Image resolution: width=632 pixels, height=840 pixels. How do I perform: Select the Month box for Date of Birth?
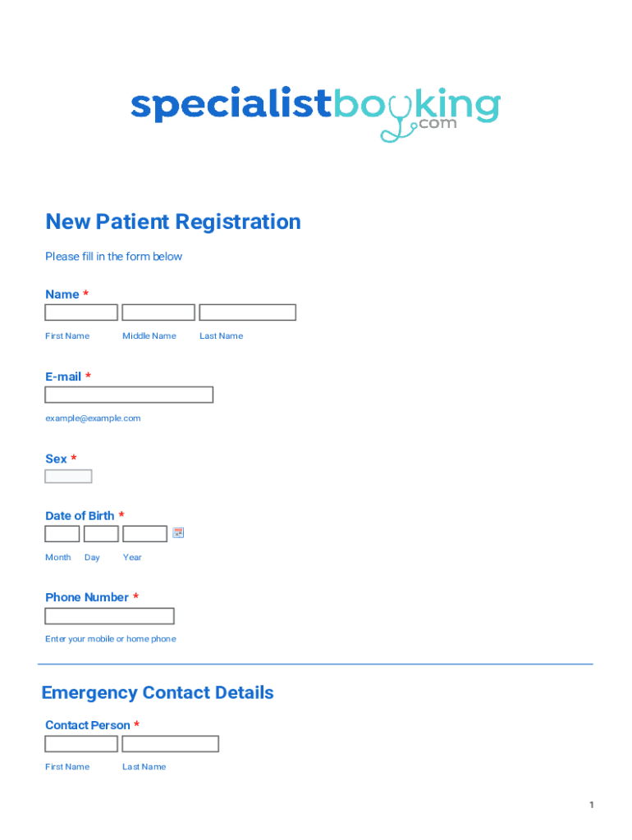pyautogui.click(x=62, y=534)
